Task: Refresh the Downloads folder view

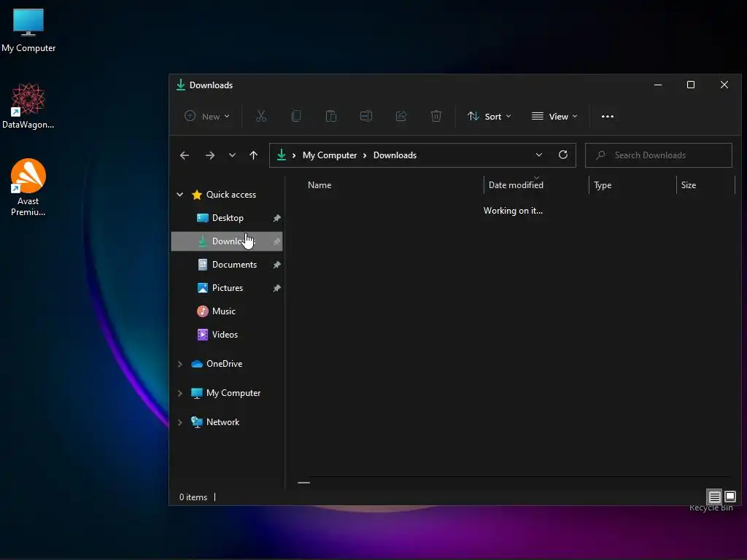Action: point(563,155)
